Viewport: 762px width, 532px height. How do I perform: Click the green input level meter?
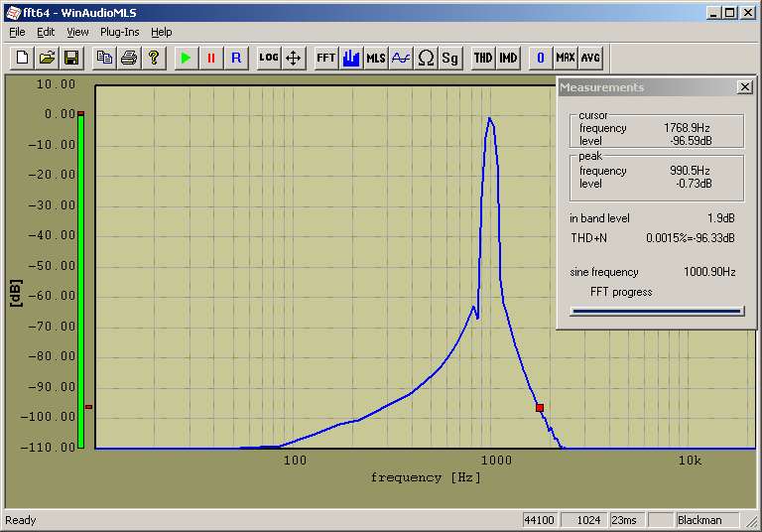81,278
